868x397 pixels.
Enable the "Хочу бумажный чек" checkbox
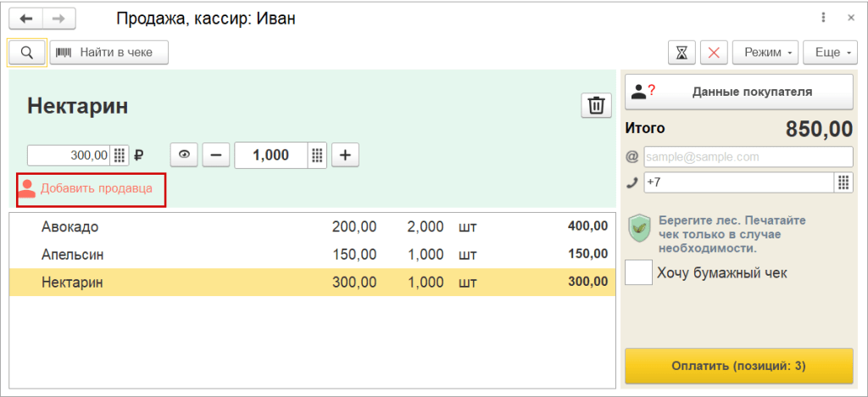coord(638,272)
